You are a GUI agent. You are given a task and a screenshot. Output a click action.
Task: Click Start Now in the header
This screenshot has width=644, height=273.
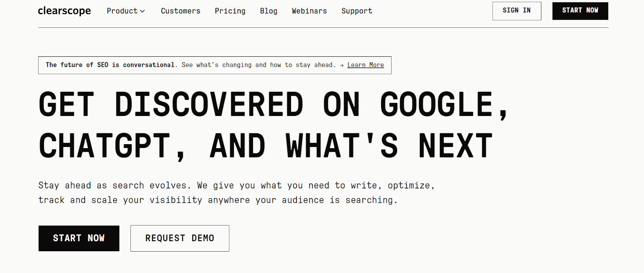(x=580, y=11)
